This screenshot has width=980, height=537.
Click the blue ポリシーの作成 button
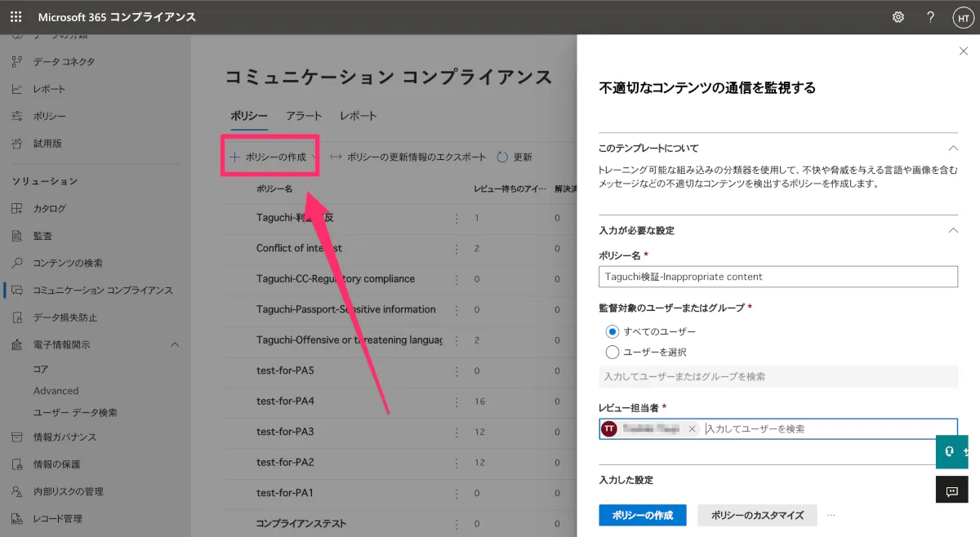coord(643,515)
